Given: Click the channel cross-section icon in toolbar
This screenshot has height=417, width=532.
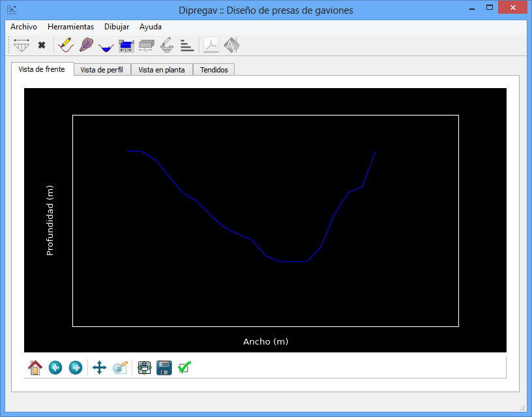Looking at the screenshot, I should click(22, 46).
